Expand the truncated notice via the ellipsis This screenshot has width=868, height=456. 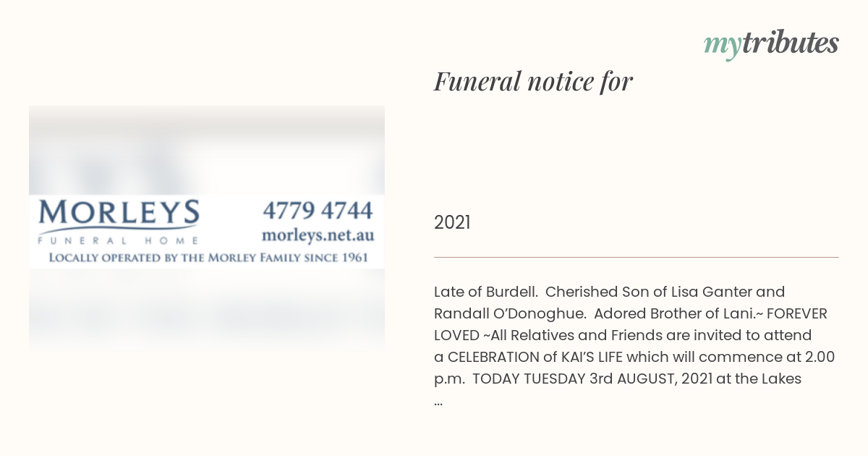tap(438, 400)
